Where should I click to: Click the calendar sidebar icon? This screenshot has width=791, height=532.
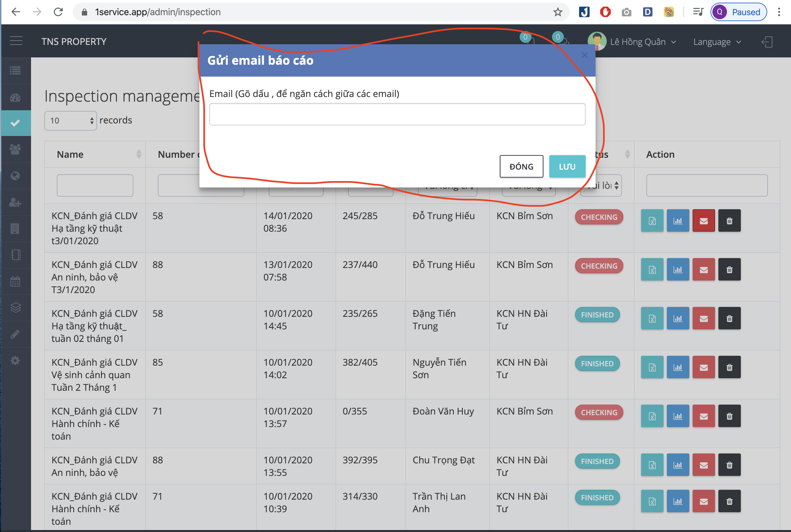point(15,281)
